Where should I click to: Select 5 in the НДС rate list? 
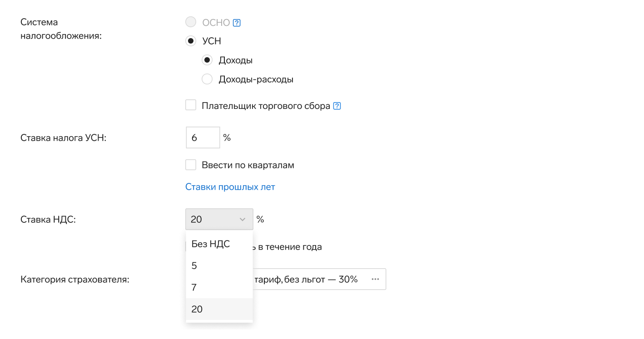coord(219,266)
